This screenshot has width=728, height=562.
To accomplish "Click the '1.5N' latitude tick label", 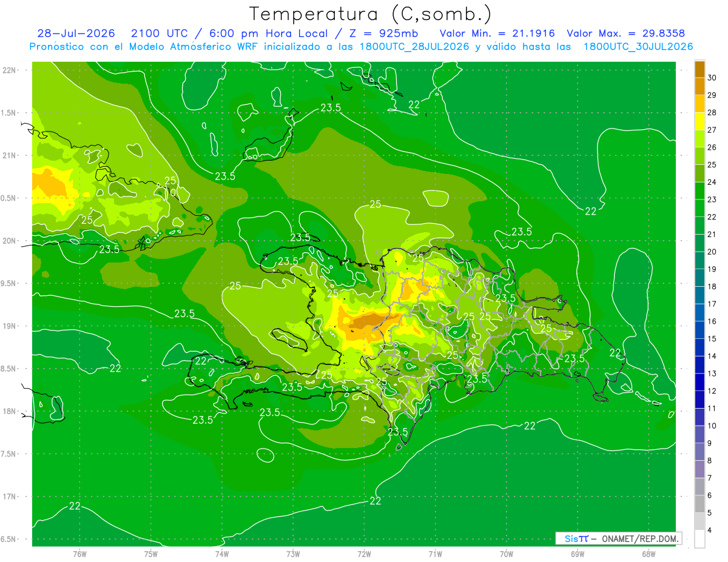I will point(10,113).
